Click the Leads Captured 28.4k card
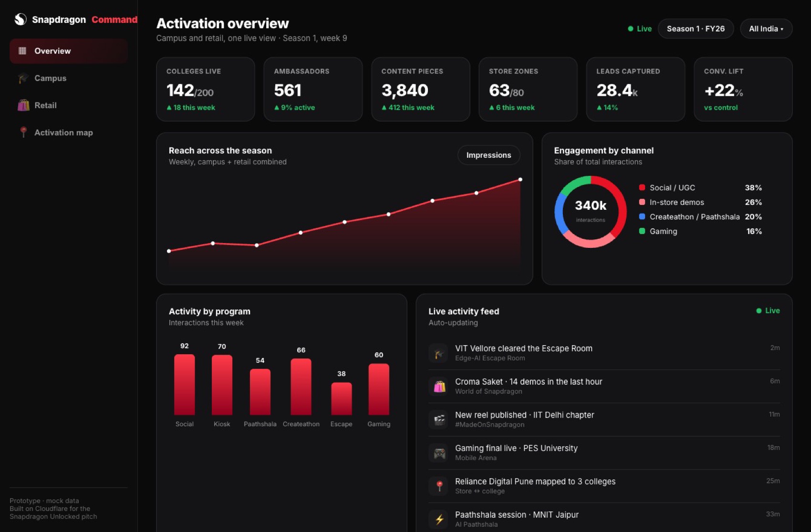Screen dimensions: 811x532 [x=635, y=89]
